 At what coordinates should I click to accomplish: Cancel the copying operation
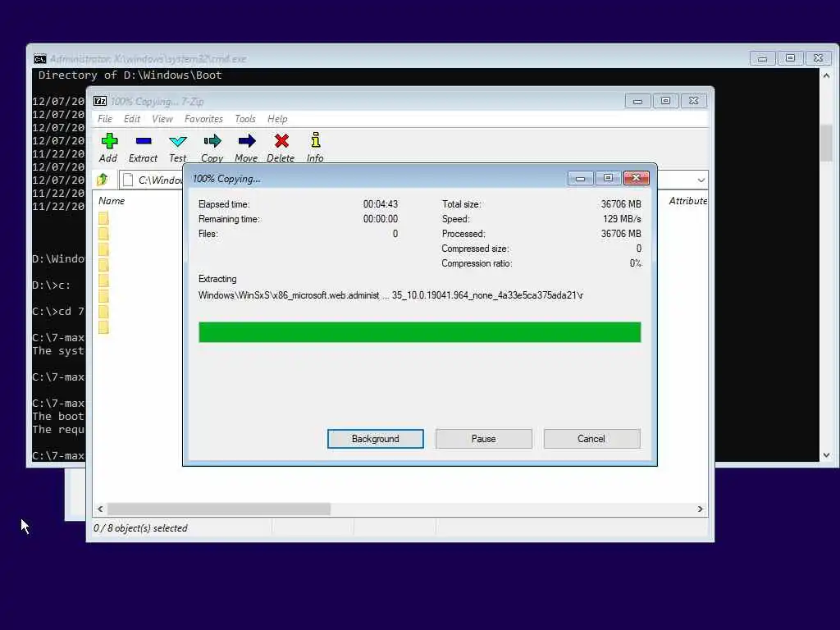click(x=591, y=439)
